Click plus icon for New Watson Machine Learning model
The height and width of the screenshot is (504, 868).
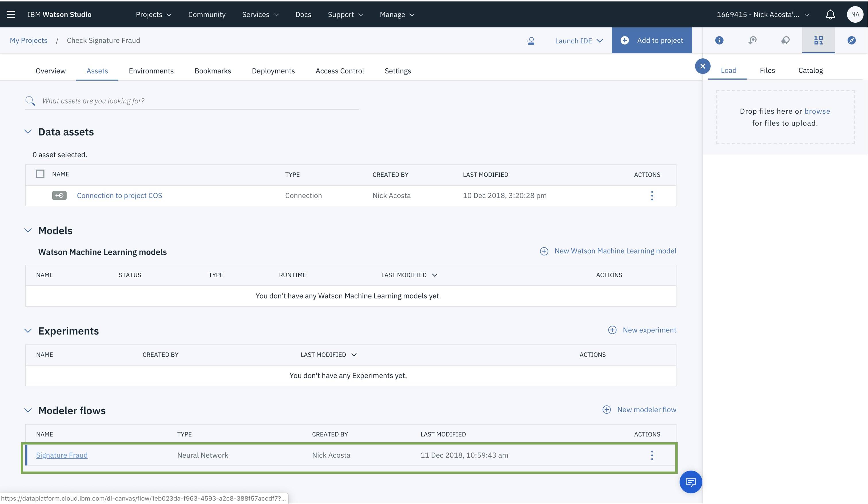click(x=544, y=251)
